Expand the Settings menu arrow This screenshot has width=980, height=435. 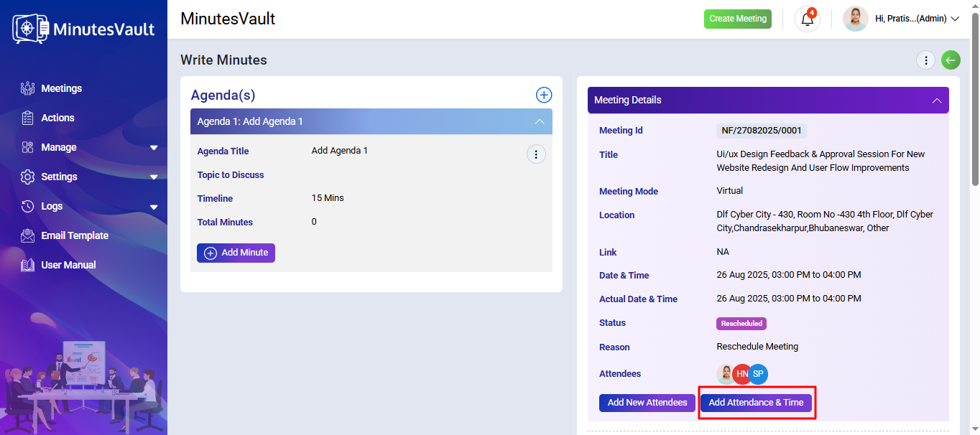(154, 177)
